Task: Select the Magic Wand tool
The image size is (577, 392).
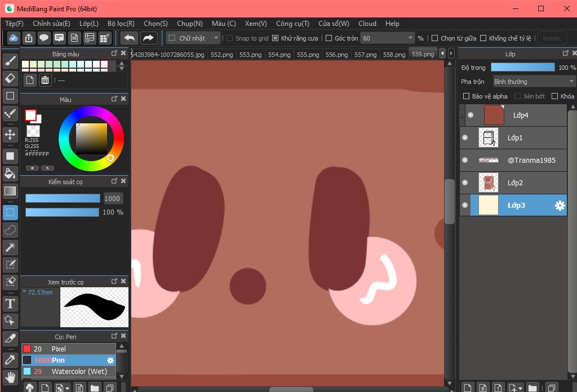Action: click(10, 247)
